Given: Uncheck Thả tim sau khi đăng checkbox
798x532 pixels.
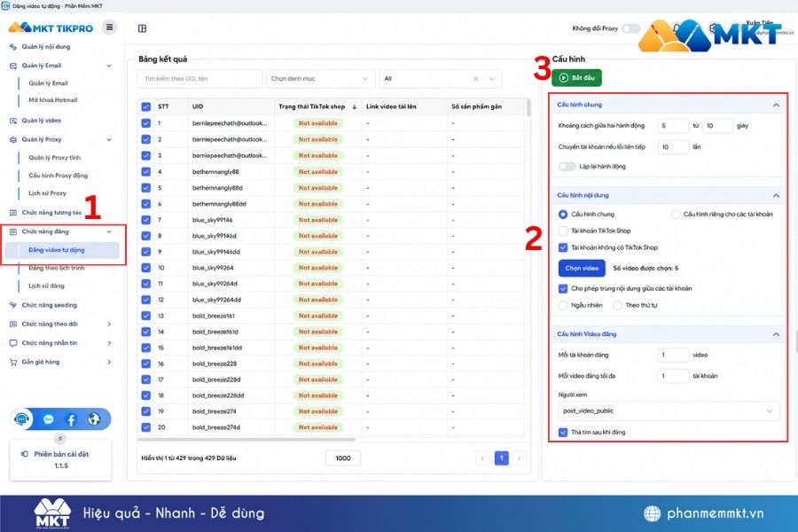Looking at the screenshot, I should click(x=563, y=432).
